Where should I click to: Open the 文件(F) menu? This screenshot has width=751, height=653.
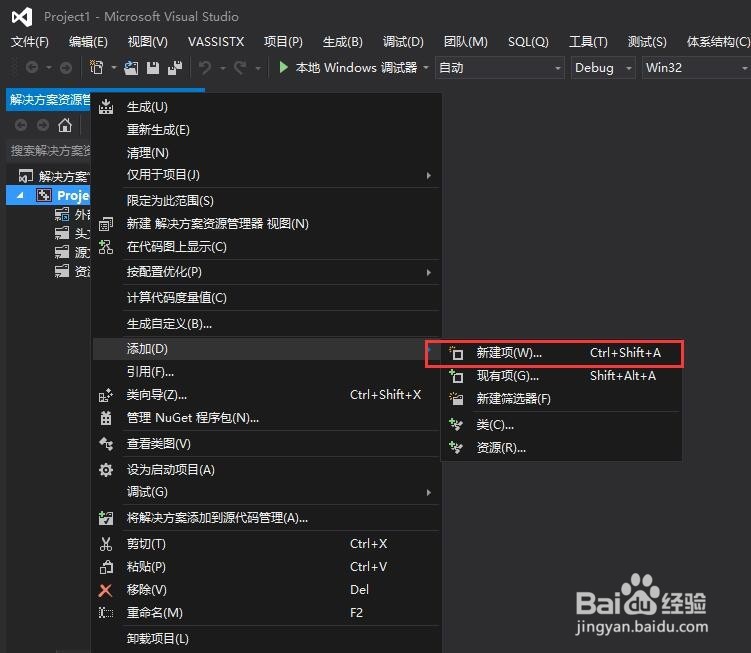click(30, 42)
